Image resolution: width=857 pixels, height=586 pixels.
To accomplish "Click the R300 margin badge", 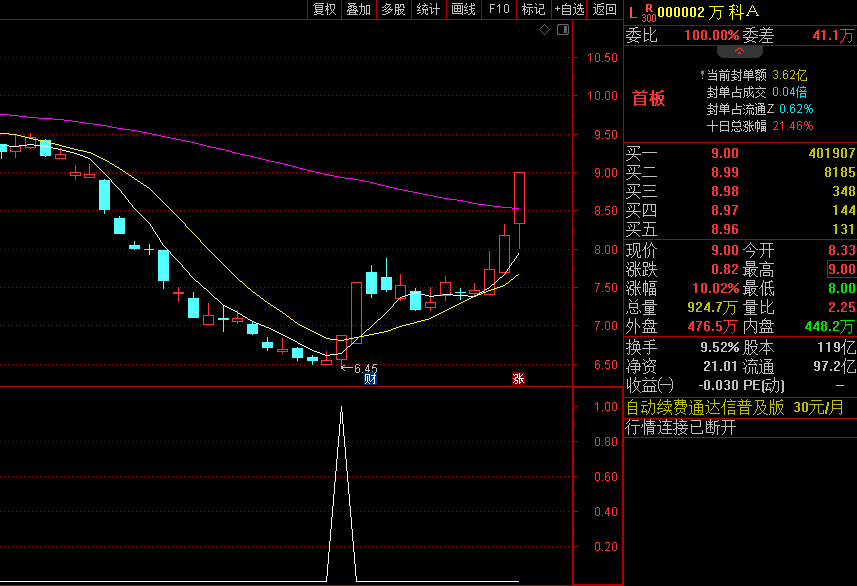I will coord(649,13).
